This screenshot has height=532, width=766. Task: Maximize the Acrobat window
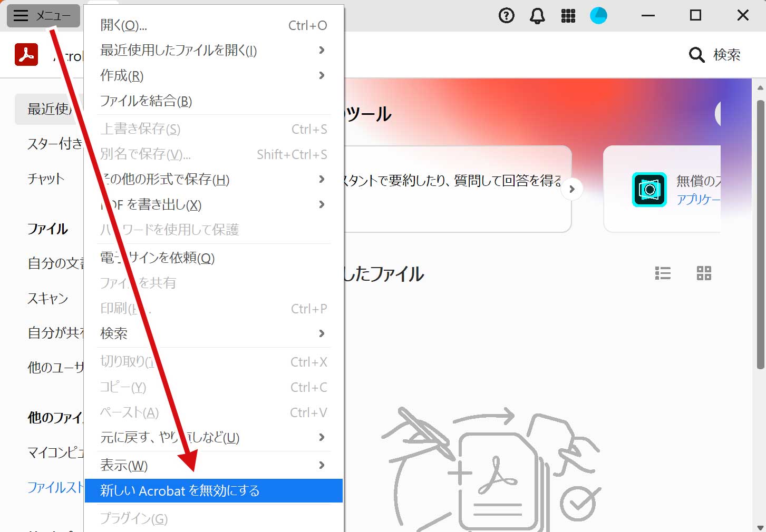pyautogui.click(x=695, y=16)
